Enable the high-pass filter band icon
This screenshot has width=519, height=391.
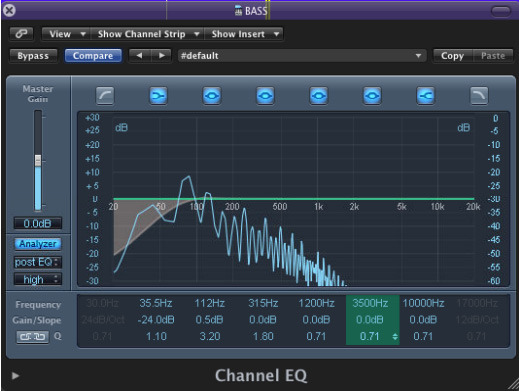point(105,96)
